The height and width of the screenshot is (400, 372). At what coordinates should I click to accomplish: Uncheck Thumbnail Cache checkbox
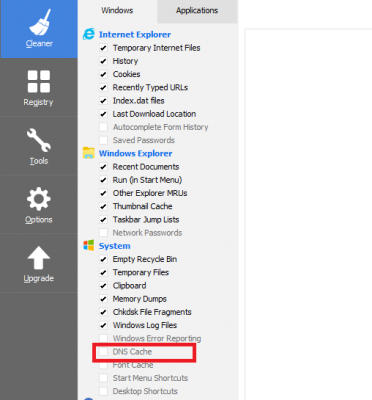[x=103, y=206]
